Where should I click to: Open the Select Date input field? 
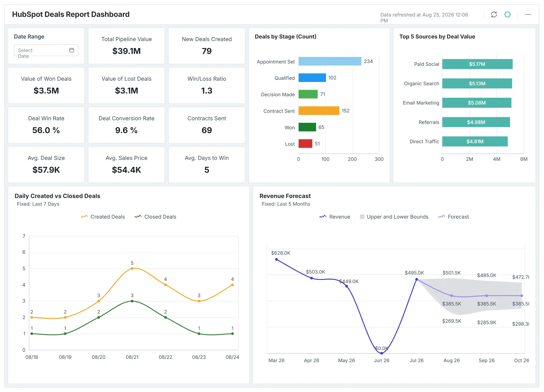click(x=46, y=50)
